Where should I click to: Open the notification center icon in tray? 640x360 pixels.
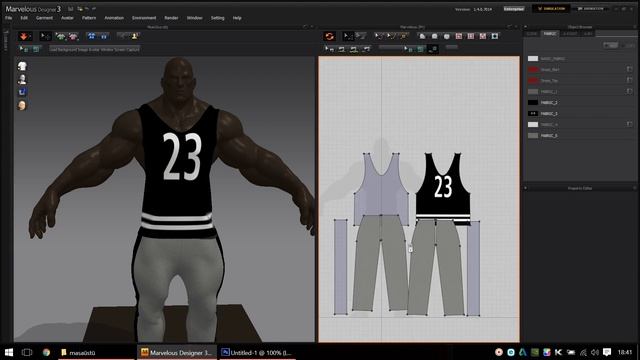coord(607,352)
